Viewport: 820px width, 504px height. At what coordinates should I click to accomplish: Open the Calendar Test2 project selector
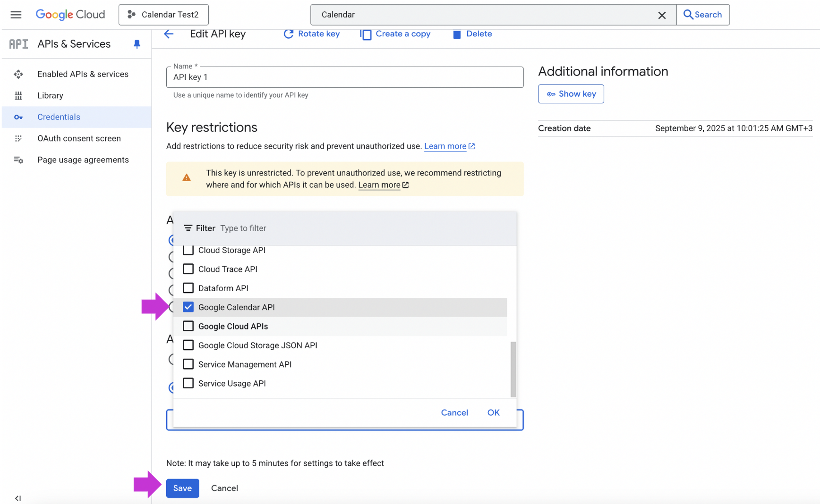163,15
